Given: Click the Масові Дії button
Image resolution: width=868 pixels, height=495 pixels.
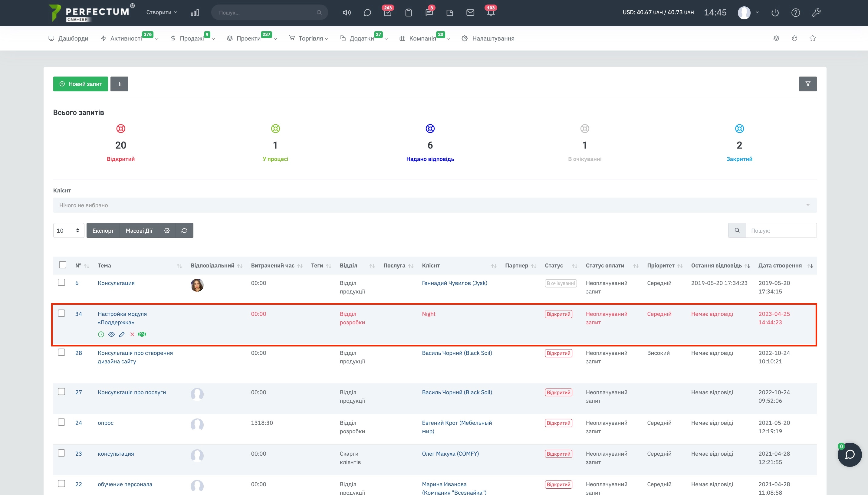Looking at the screenshot, I should (139, 231).
